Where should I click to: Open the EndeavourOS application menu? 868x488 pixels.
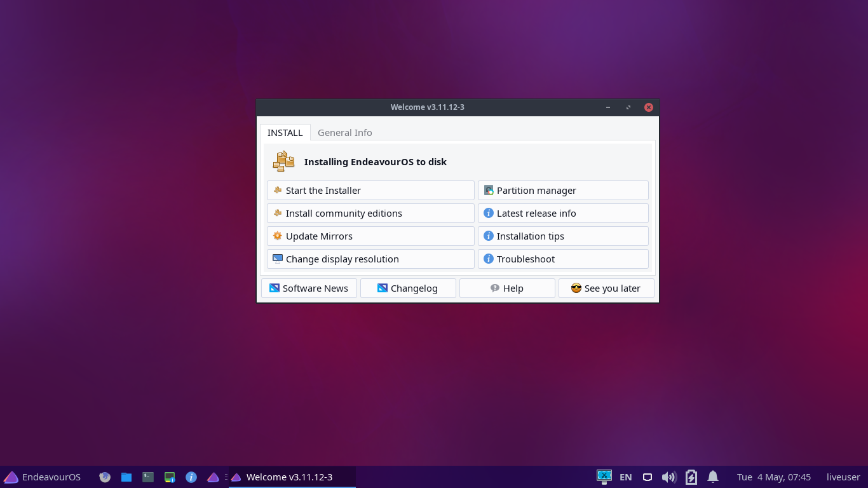coord(43,477)
